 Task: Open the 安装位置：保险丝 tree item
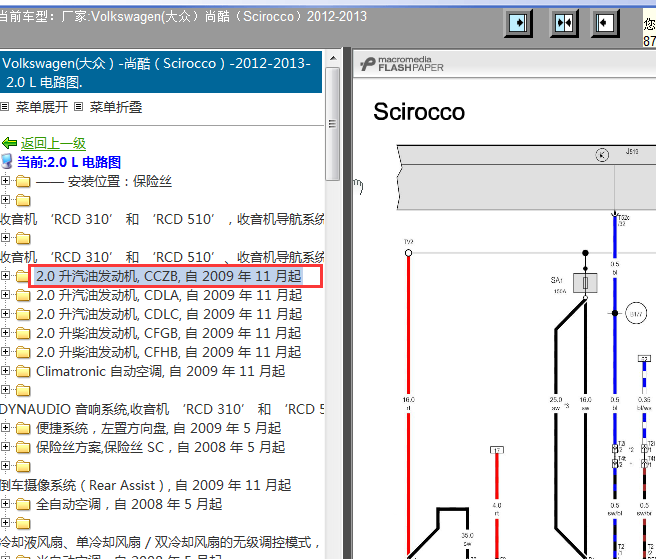(104, 181)
